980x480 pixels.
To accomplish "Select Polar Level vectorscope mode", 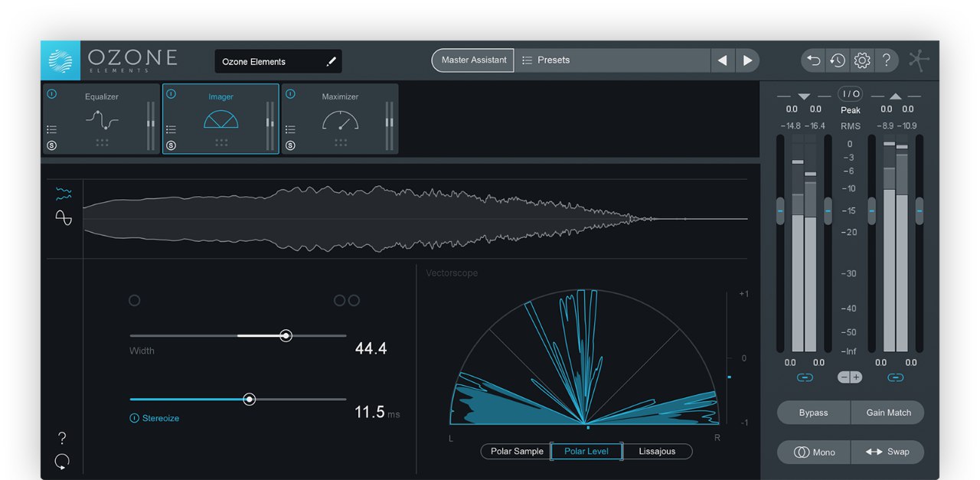I will pos(586,452).
